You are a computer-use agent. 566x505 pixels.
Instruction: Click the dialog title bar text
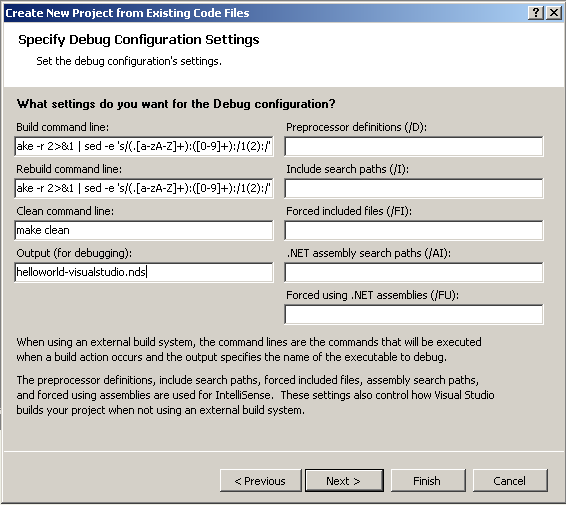[x=127, y=13]
